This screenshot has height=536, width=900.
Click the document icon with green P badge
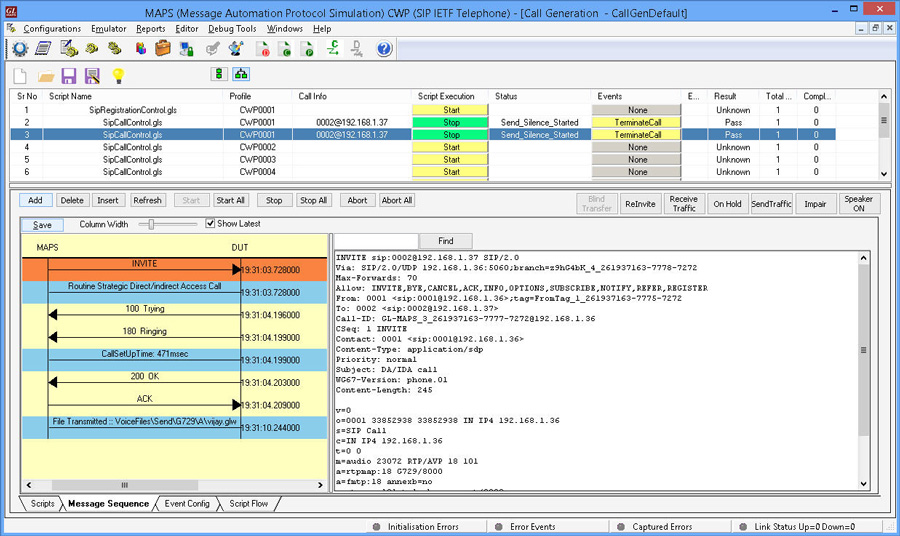pos(308,49)
